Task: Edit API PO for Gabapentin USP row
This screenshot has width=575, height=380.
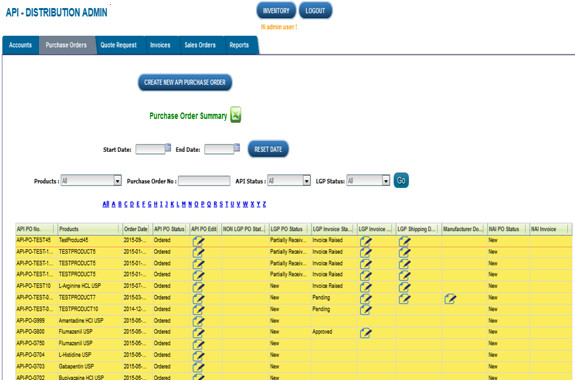Action: click(198, 367)
